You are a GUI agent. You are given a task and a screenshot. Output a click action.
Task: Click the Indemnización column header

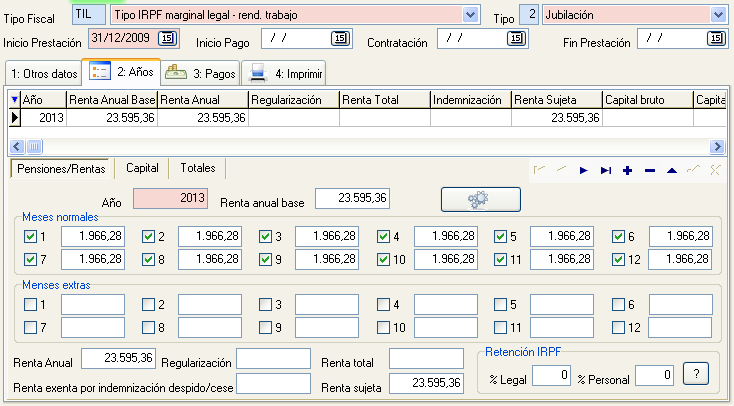coord(470,100)
